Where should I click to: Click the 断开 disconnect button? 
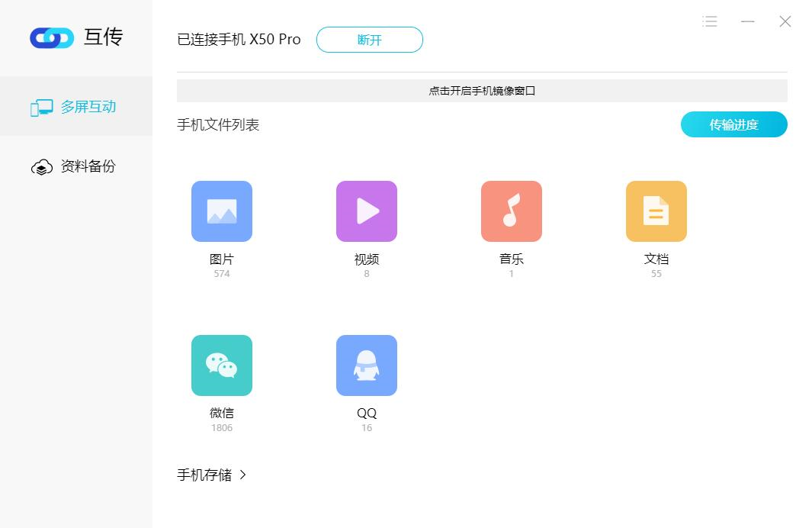point(370,40)
